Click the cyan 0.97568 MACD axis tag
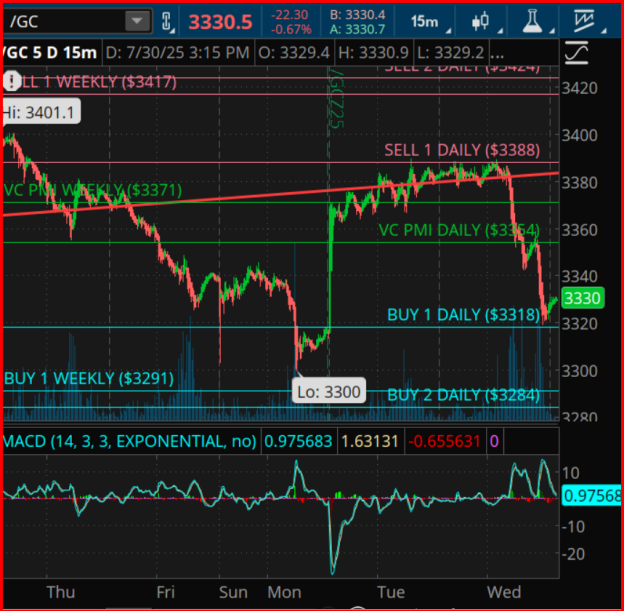 [x=592, y=496]
